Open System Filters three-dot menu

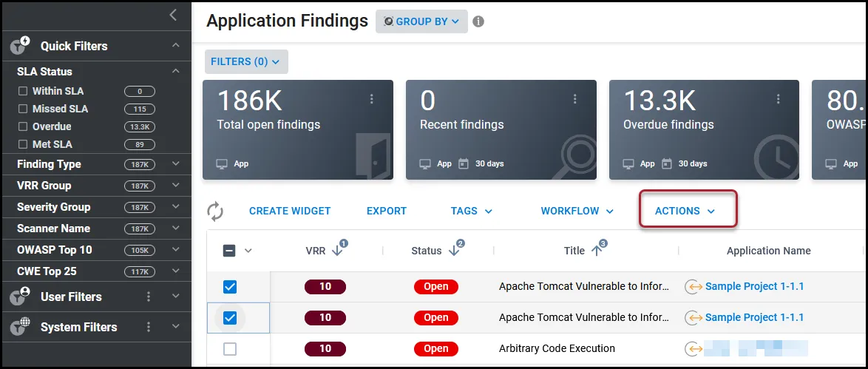click(x=149, y=328)
